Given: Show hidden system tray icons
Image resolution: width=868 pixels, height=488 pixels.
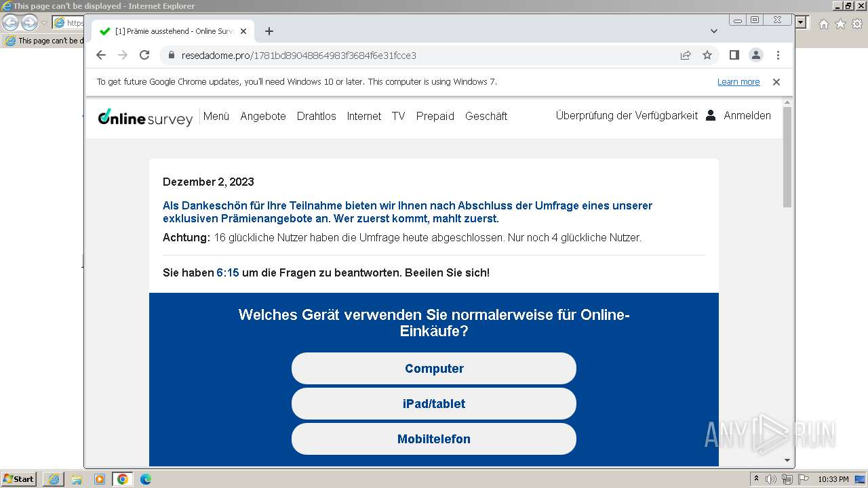Looking at the screenshot, I should pos(757,479).
